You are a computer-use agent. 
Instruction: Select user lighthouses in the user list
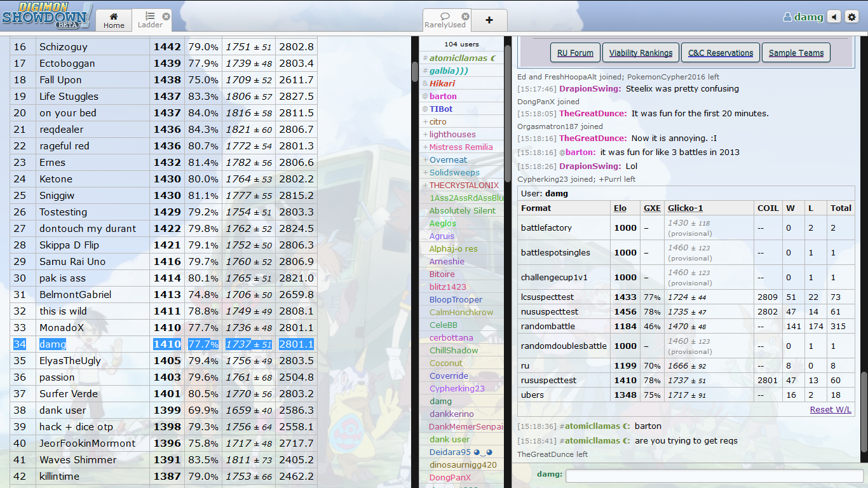tap(461, 134)
